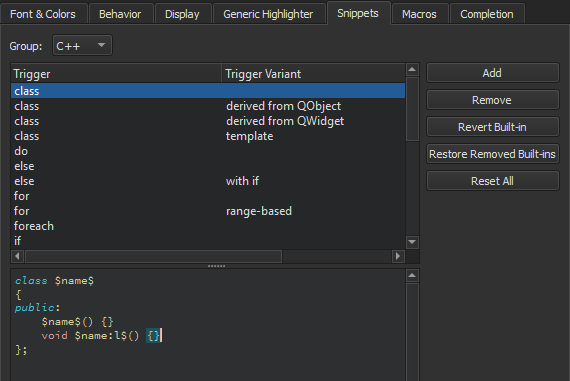Click snippet list scroll down arrow
The width and height of the screenshot is (570, 381).
(412, 242)
